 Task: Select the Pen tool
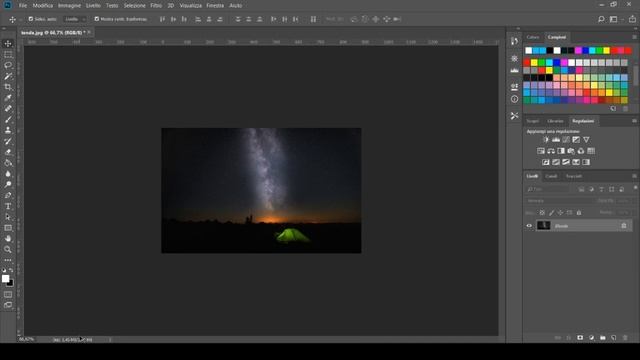8,195
